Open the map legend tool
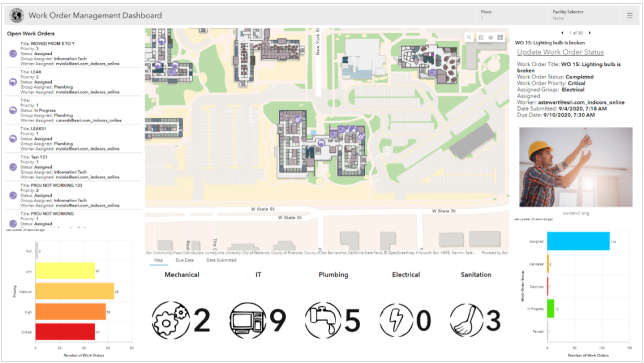This screenshot has width=644, height=363. click(x=481, y=37)
